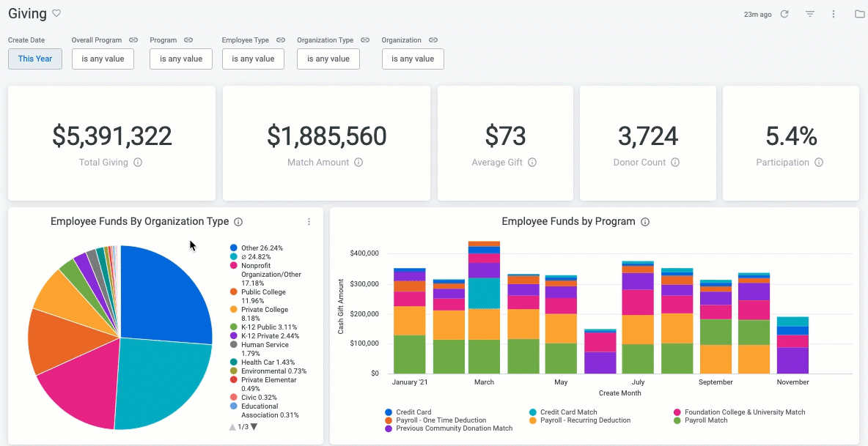
Task: Toggle the Private Elementar legend entry
Action: 263,384
